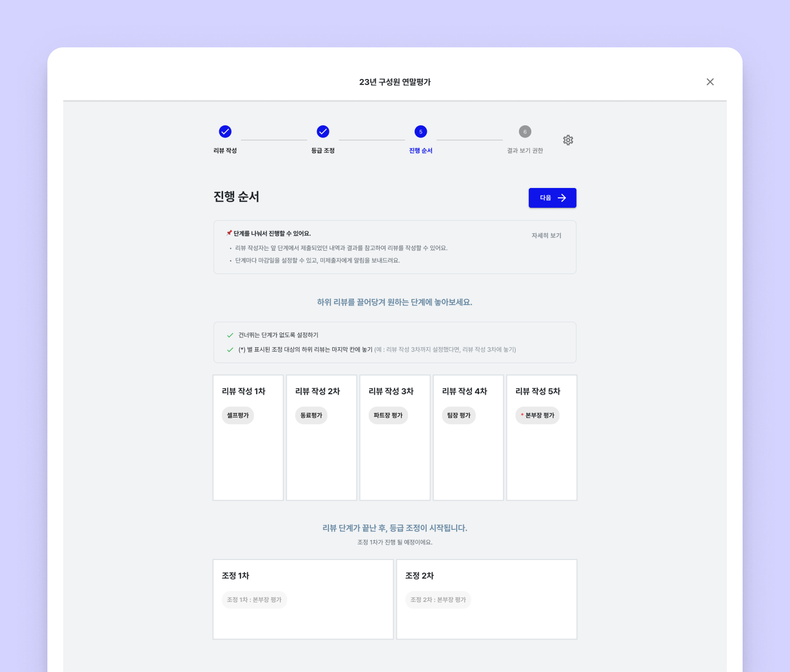Click the text 조정 1차가 진행 될 예정이에요.

[x=395, y=542]
